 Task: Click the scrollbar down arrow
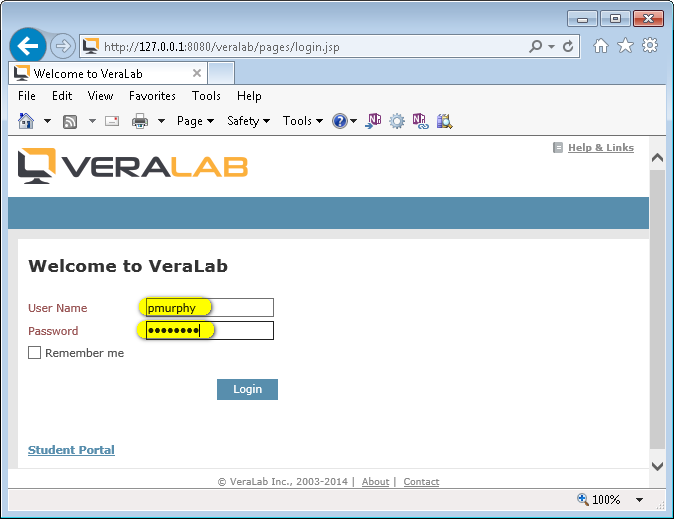tap(657, 466)
